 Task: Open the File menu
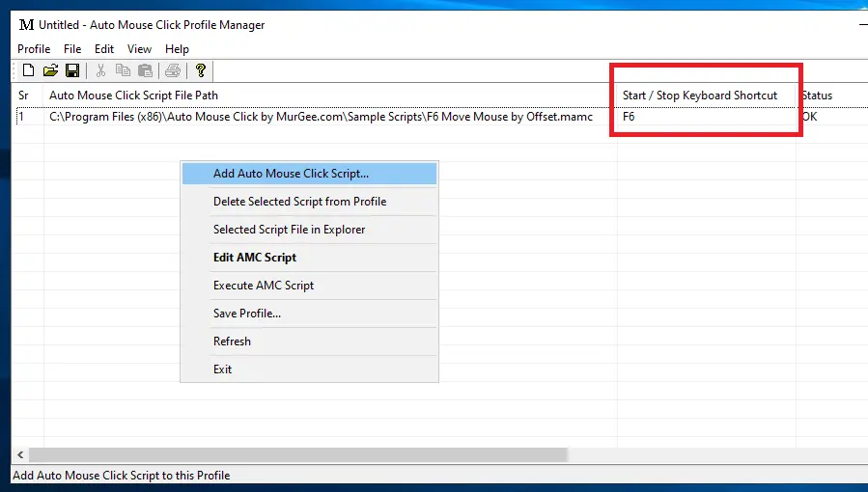click(x=72, y=49)
